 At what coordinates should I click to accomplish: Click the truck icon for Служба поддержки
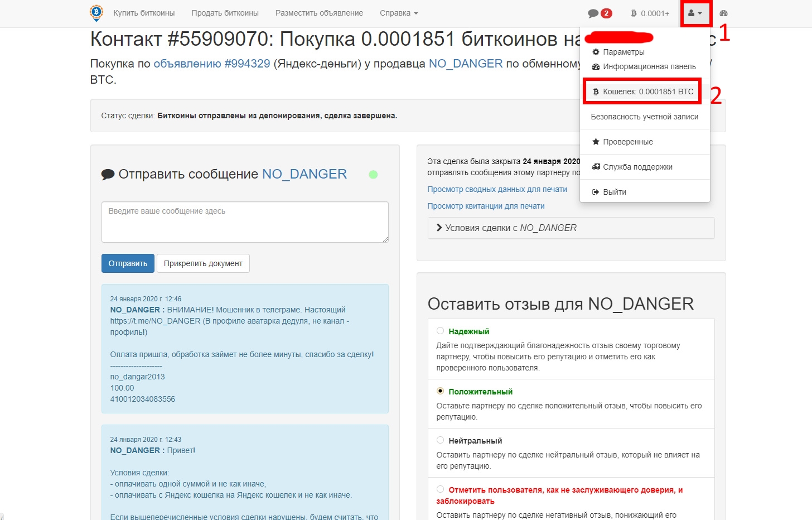point(596,167)
